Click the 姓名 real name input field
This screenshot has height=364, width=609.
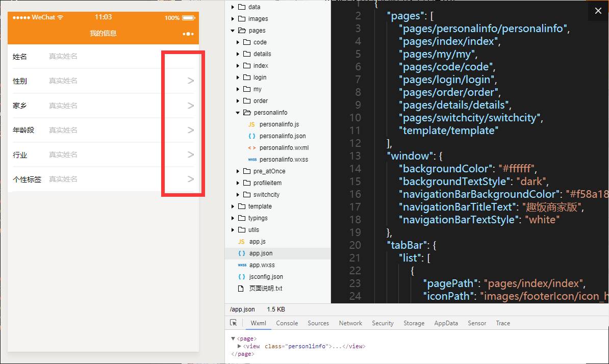tap(102, 57)
